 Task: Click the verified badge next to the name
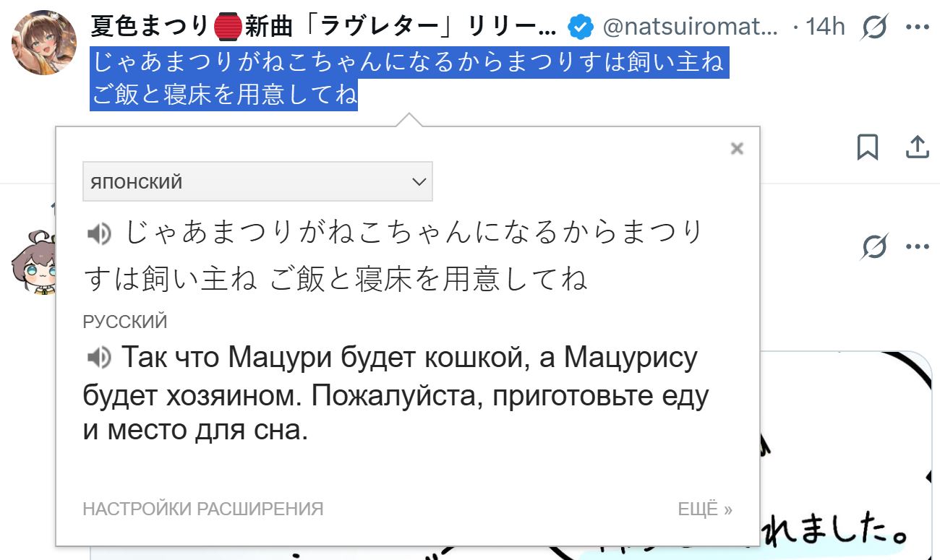580,27
